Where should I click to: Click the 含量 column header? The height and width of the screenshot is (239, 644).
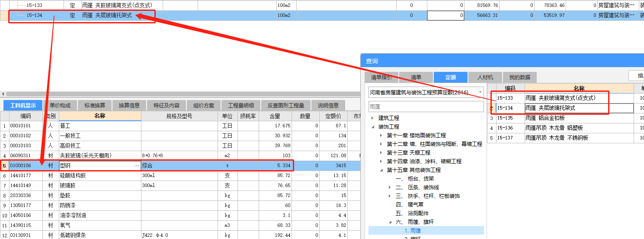point(275,116)
